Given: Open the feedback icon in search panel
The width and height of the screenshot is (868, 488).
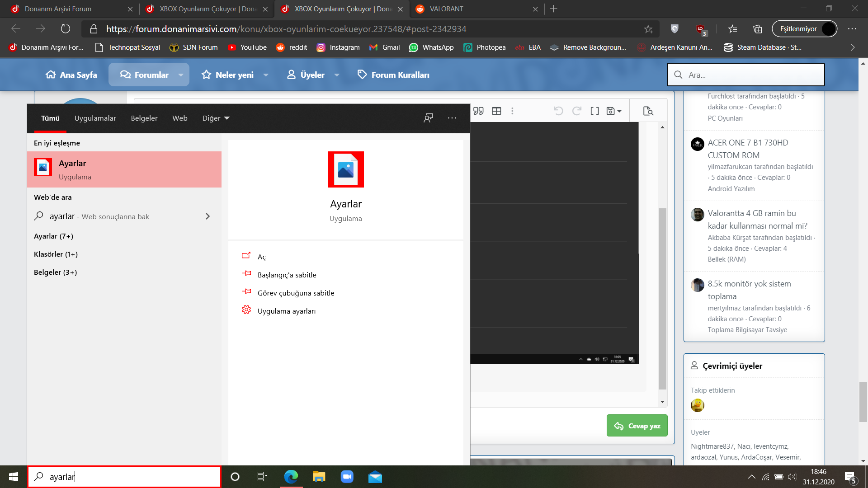Looking at the screenshot, I should coord(428,118).
